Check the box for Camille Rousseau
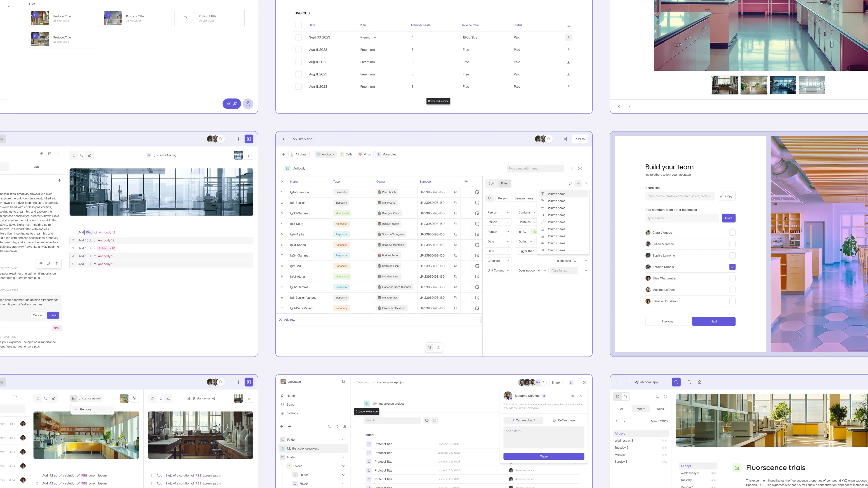This screenshot has width=868, height=488. [x=733, y=301]
